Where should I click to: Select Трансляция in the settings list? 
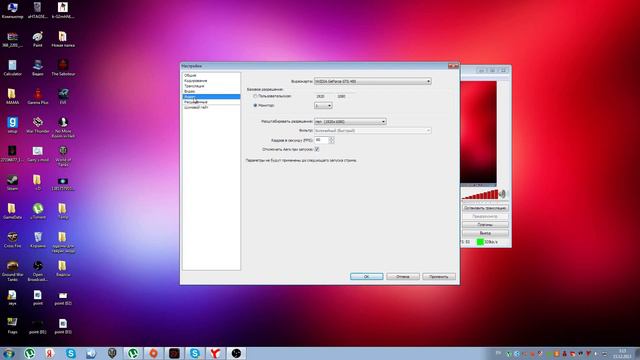(211, 86)
